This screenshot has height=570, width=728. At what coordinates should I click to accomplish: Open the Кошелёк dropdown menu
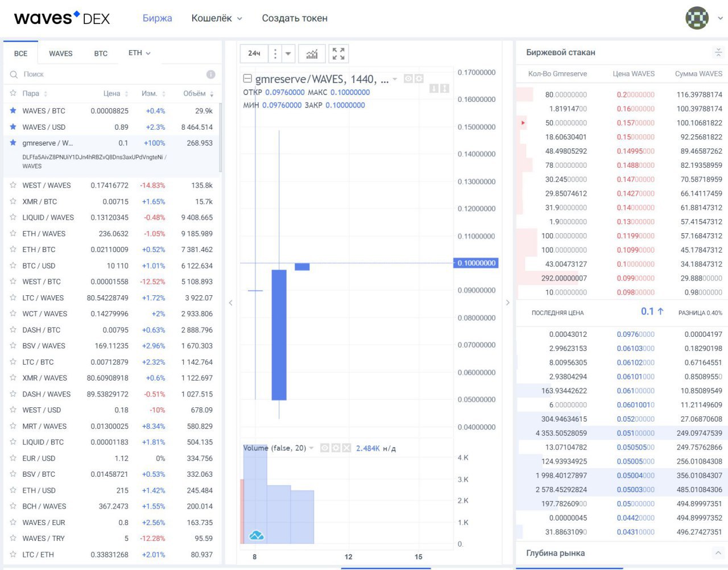[x=217, y=18]
